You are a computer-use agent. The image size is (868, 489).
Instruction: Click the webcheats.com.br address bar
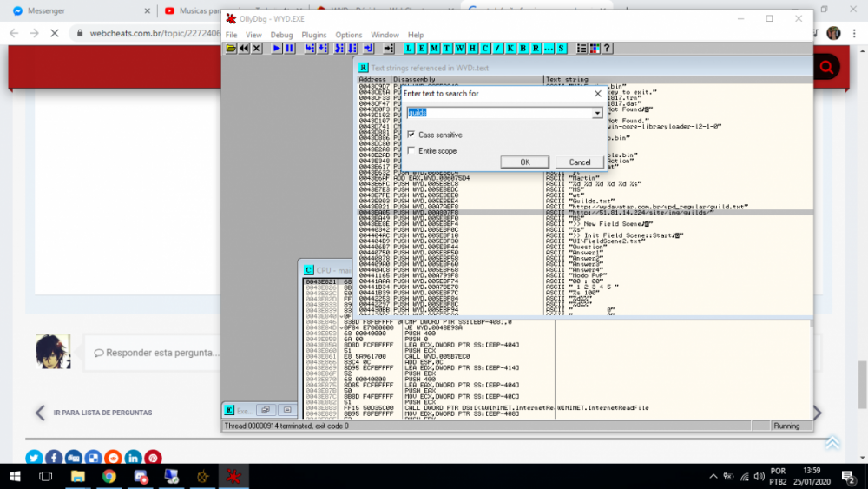155,33
